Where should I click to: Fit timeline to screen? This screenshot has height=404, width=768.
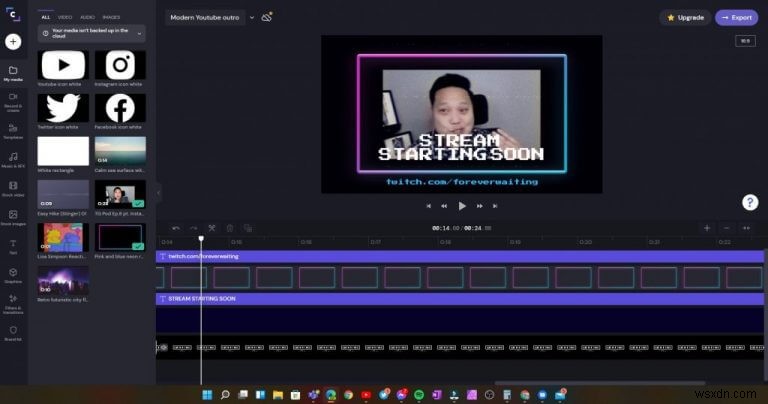pyautogui.click(x=746, y=228)
